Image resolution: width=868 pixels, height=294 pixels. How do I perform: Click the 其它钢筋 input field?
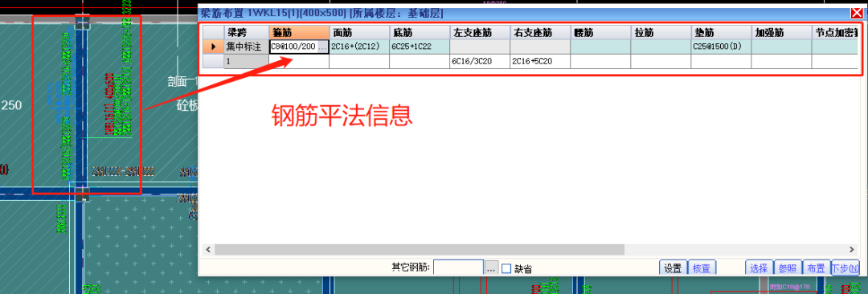[458, 268]
